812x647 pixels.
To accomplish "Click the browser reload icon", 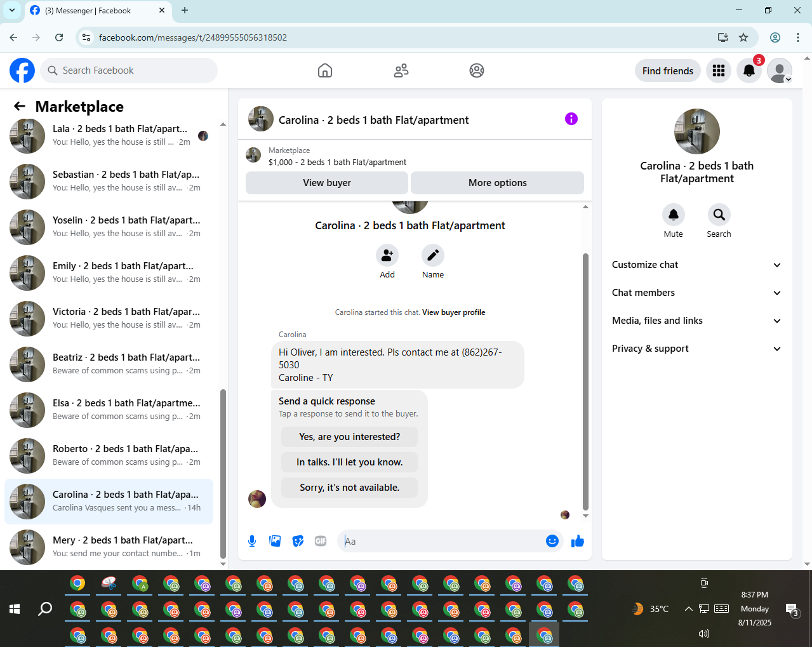I will click(x=59, y=37).
